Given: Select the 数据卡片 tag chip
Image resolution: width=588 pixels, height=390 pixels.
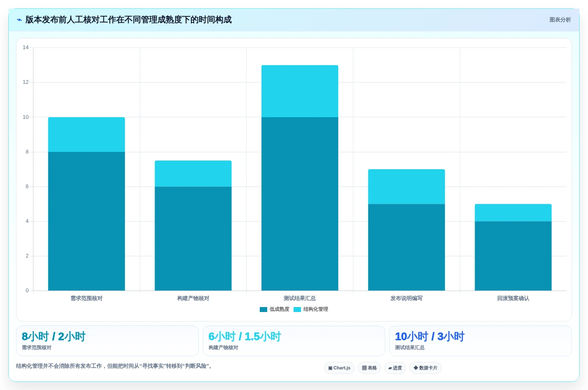Looking at the screenshot, I should coord(426,368).
